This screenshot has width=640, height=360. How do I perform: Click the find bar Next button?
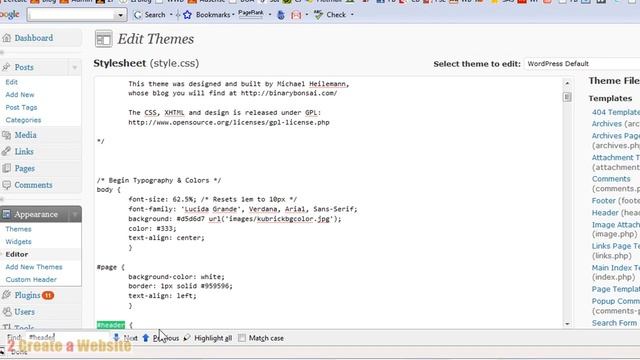point(125,338)
